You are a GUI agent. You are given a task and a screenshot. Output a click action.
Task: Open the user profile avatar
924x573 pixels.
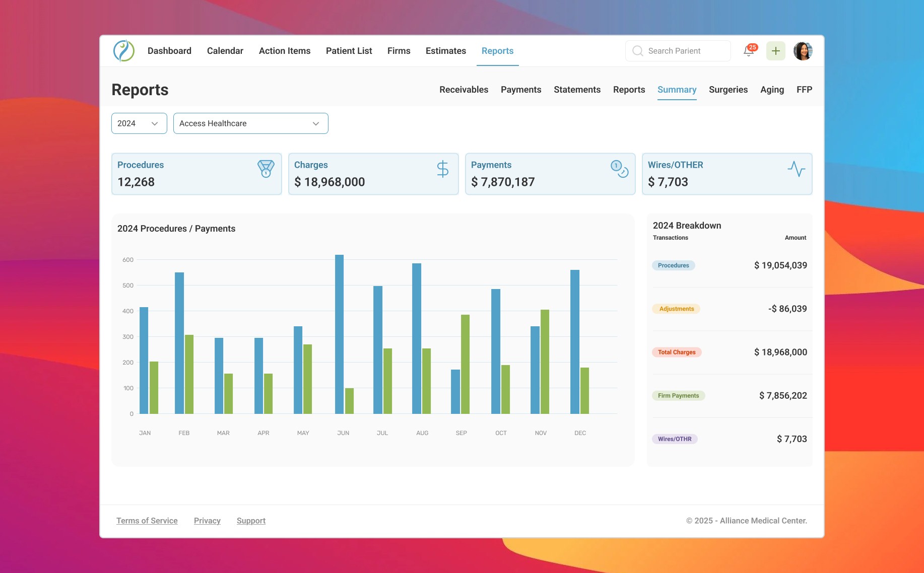pos(803,51)
